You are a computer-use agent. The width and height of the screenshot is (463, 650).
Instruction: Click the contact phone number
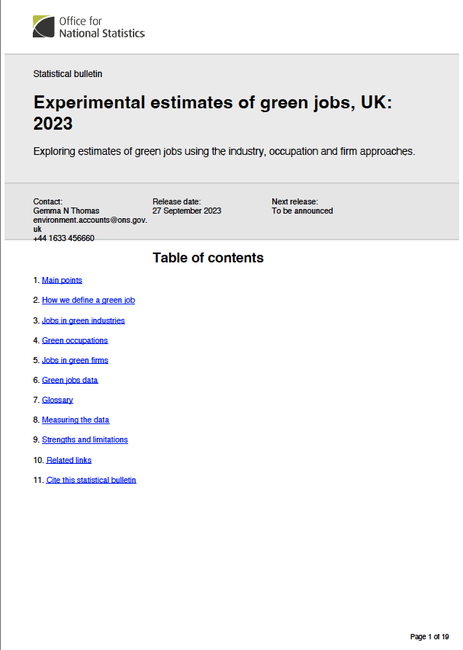pyautogui.click(x=64, y=238)
